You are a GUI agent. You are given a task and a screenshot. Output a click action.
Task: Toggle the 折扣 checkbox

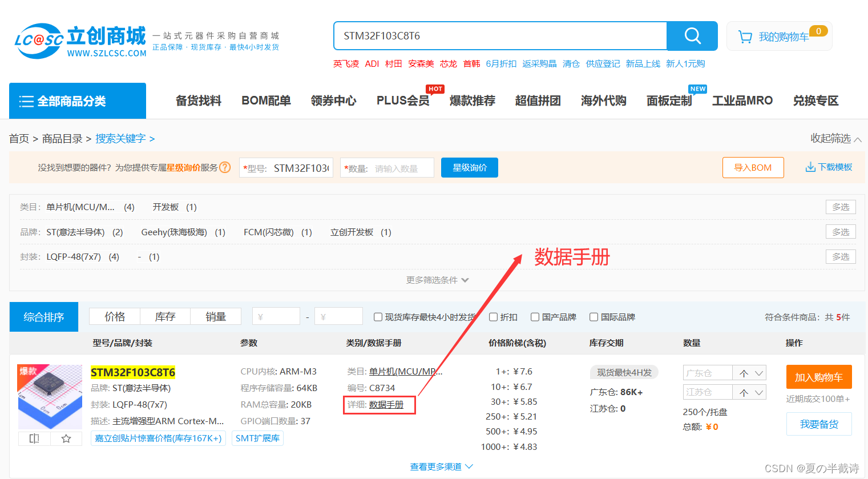click(x=493, y=317)
